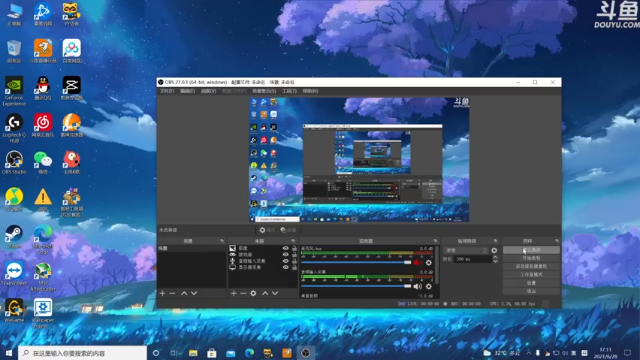The width and height of the screenshot is (640, 360).
Task: Toggle lock of the image source
Action: click(x=294, y=248)
